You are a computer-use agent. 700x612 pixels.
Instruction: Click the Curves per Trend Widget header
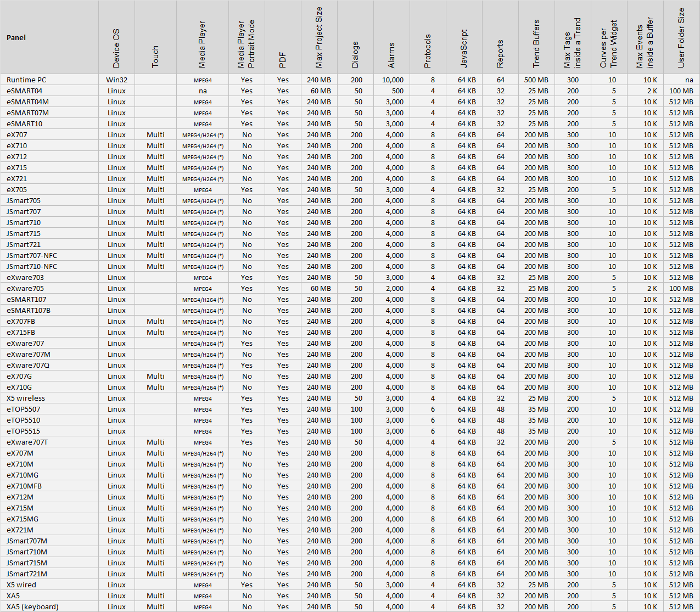609,44
